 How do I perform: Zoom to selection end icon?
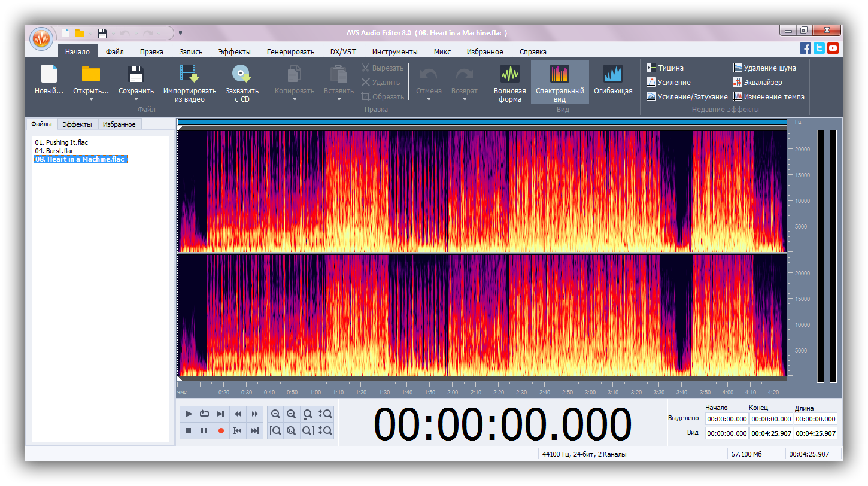tap(308, 430)
